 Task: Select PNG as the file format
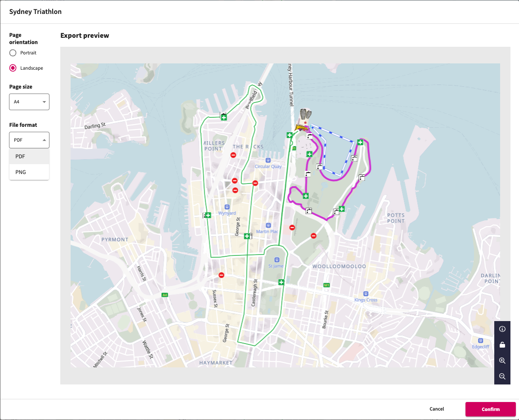(29, 172)
